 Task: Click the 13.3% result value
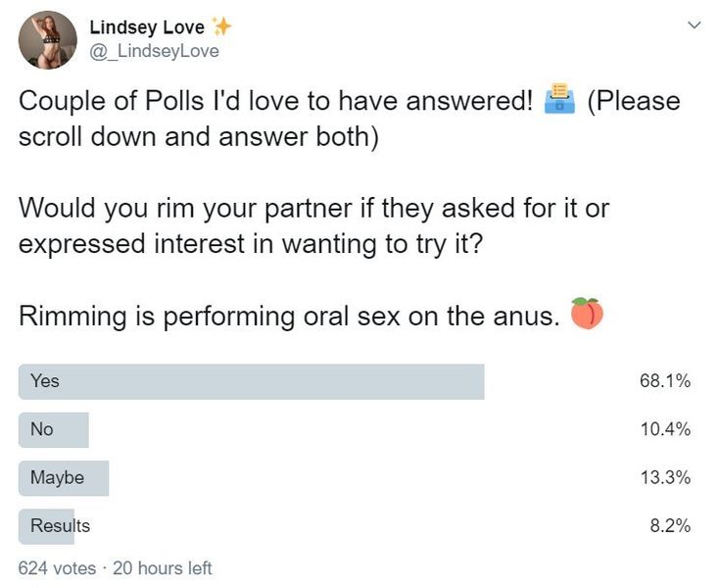tap(665, 477)
